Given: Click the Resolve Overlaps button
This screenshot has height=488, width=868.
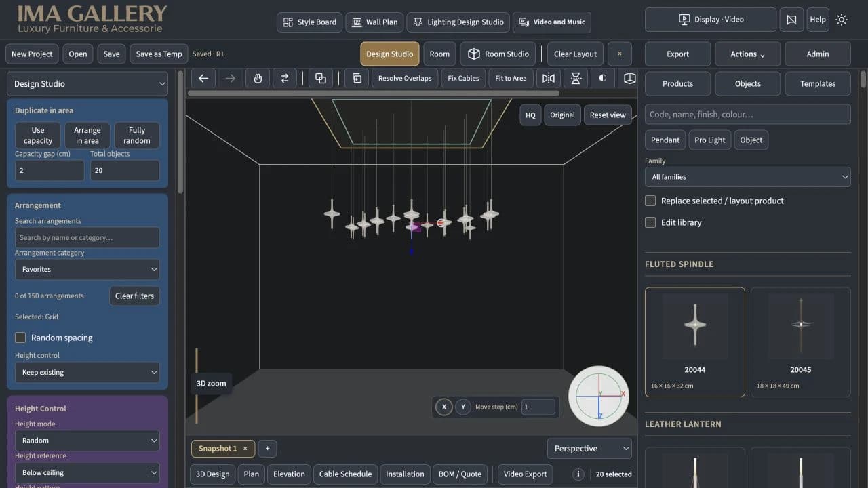Looking at the screenshot, I should point(405,78).
